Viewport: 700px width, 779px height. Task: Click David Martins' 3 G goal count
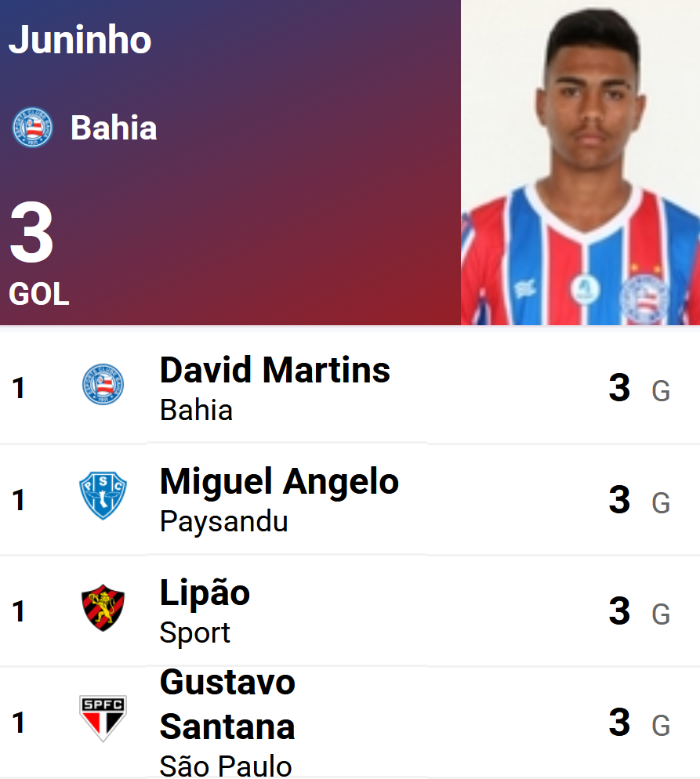pos(638,388)
